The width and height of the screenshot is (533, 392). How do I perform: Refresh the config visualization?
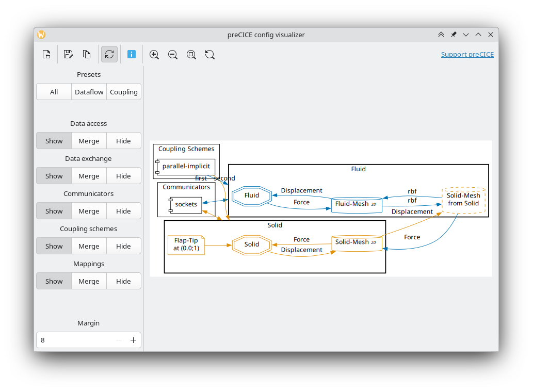click(x=109, y=54)
